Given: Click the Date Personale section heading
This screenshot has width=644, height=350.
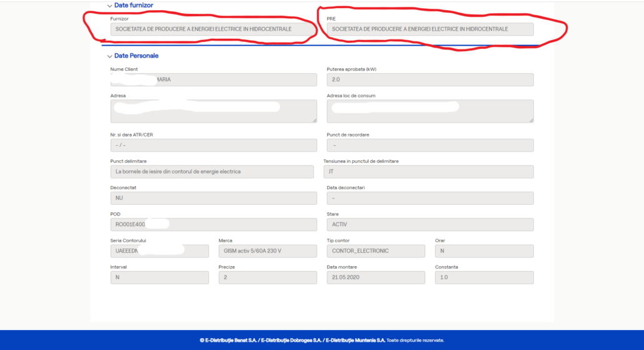Looking at the screenshot, I should (136, 56).
